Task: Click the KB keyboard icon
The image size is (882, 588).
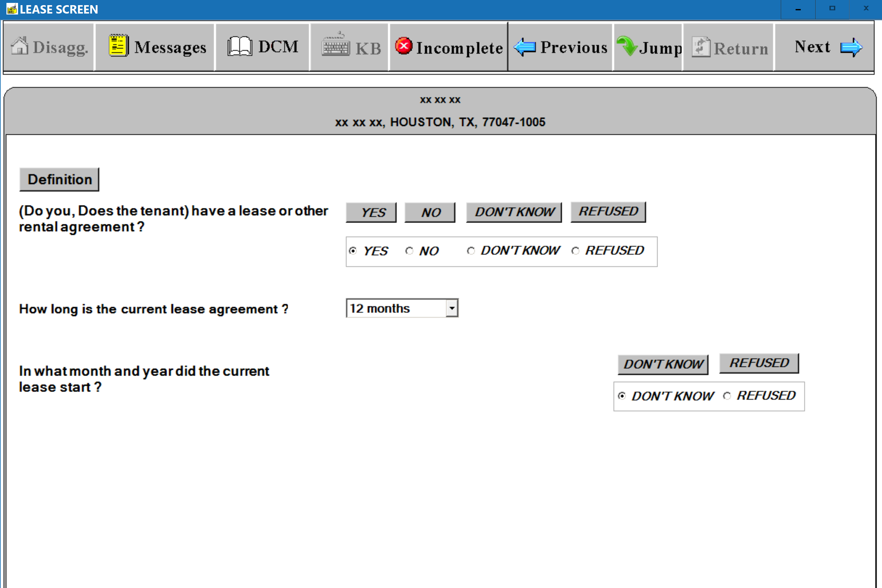Action: tap(336, 46)
